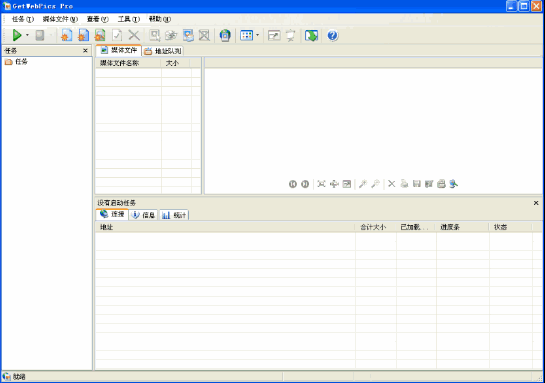Click the green arrow export icon
The height and width of the screenshot is (383, 545).
tap(311, 35)
